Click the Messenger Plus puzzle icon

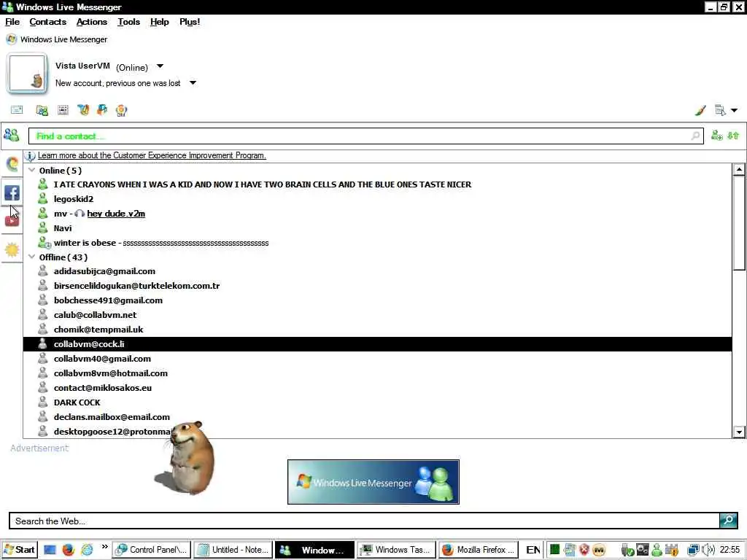102,110
